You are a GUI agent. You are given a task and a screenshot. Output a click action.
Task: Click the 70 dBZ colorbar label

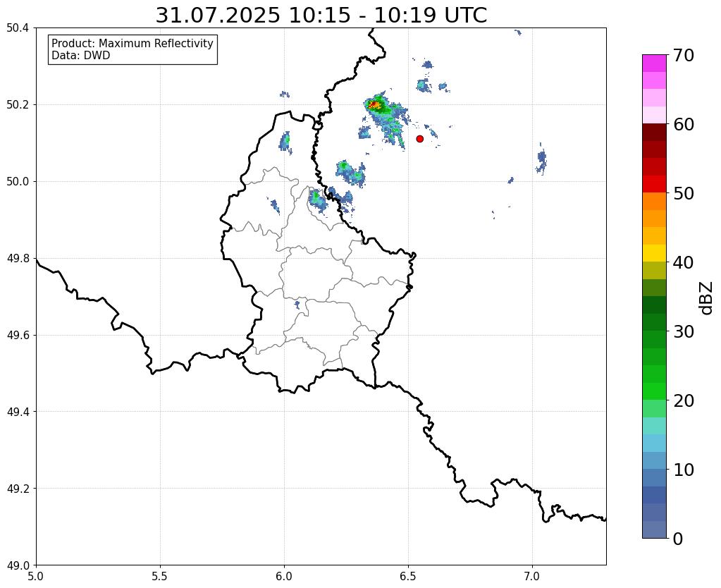(x=684, y=55)
